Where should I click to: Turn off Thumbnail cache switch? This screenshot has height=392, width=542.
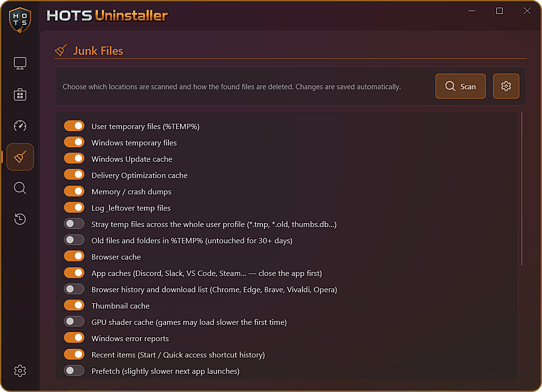74,305
